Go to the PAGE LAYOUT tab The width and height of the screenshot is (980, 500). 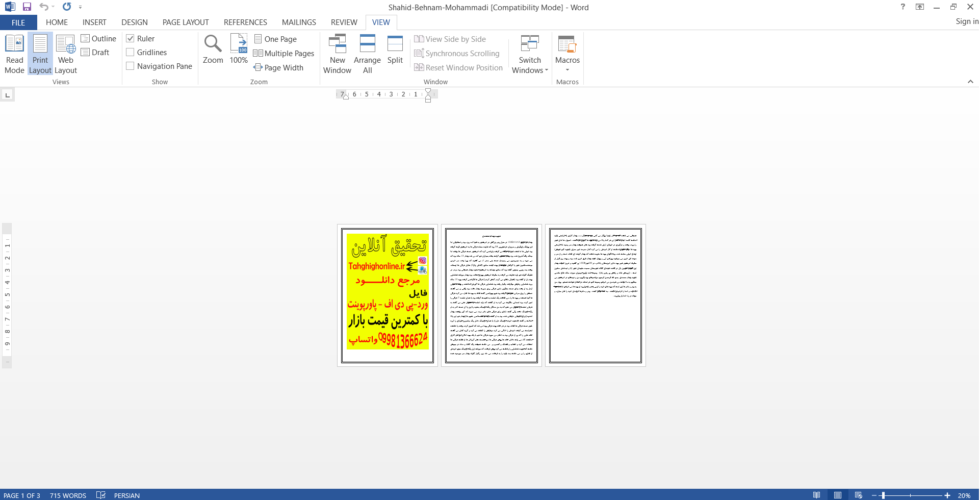pyautogui.click(x=186, y=22)
